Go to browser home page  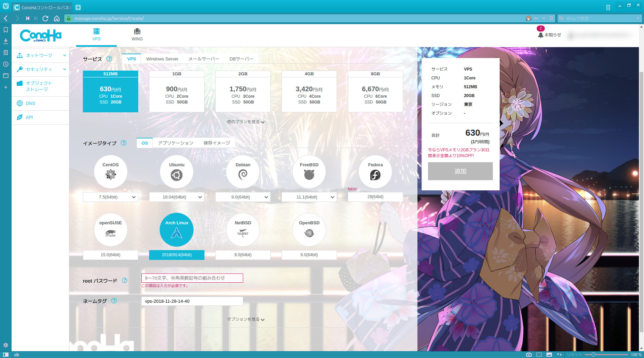click(x=57, y=18)
